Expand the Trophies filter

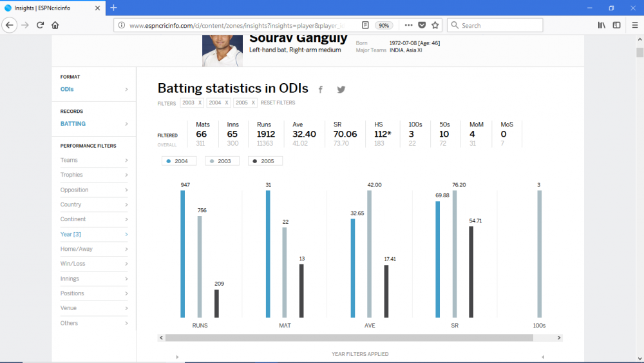pyautogui.click(x=94, y=175)
